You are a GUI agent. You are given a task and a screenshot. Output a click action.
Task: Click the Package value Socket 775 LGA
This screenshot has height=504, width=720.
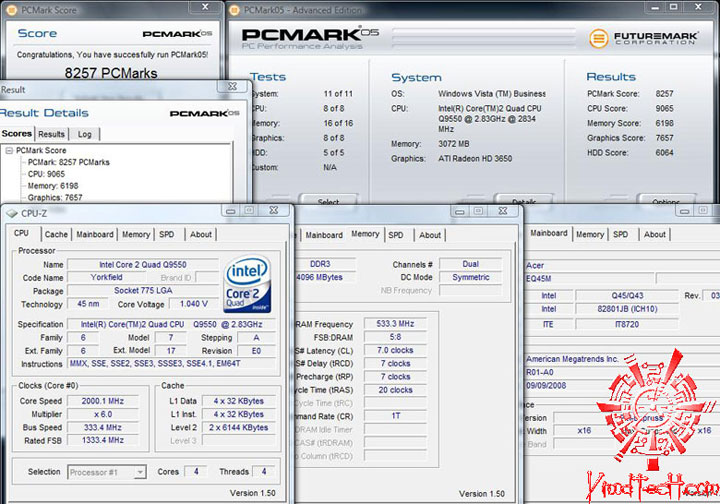[143, 291]
